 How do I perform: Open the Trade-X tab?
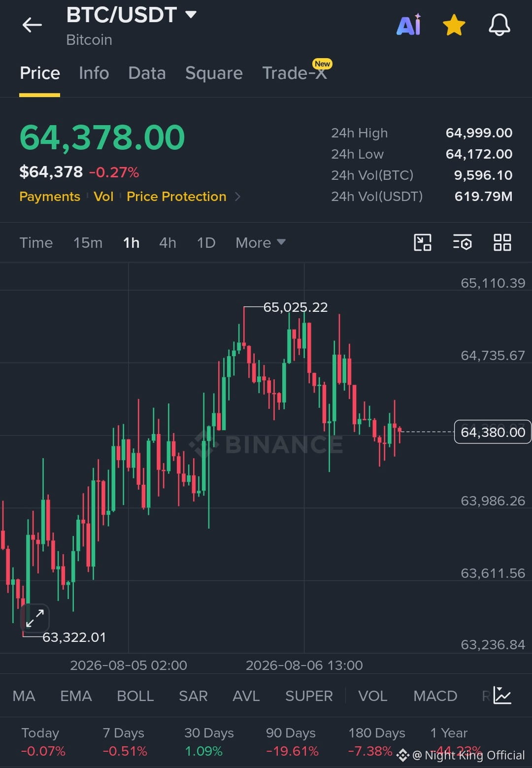coord(295,73)
